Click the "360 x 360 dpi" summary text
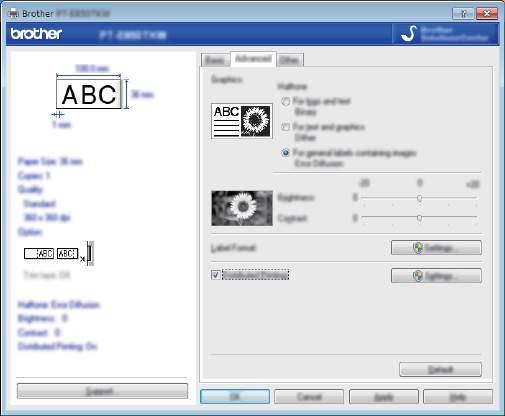The width and height of the screenshot is (505, 416). pyautogui.click(x=47, y=218)
